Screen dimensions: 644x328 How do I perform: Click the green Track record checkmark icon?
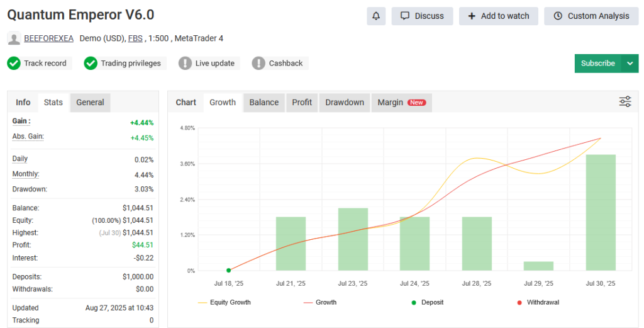(14, 63)
